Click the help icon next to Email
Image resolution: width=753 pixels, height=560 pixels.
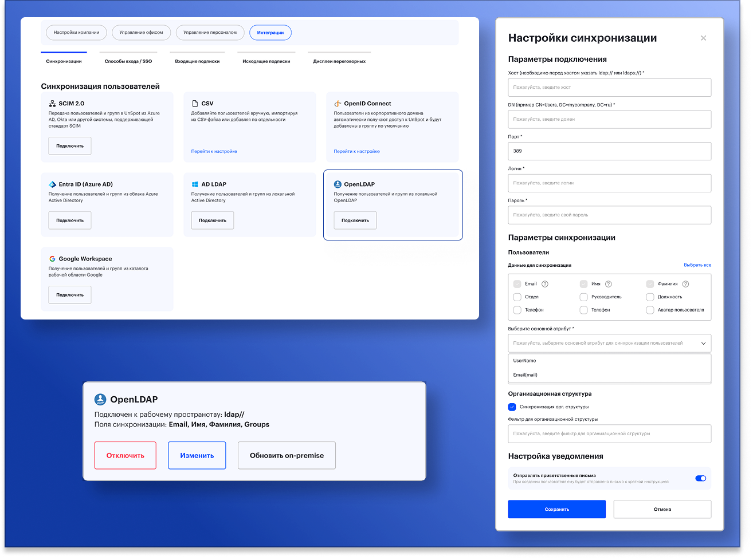[x=545, y=284]
